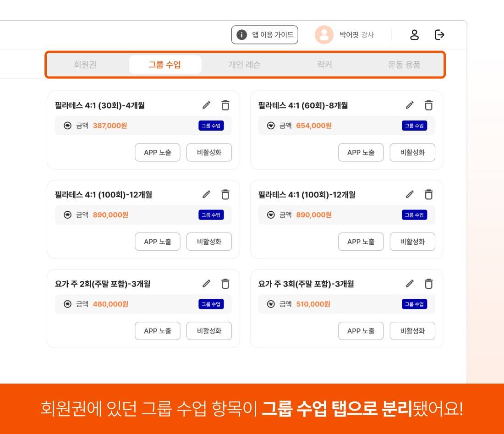
Task: Click 그룹 수업 badge on 필라테스 (60회)-8개월
Action: pyautogui.click(x=415, y=126)
